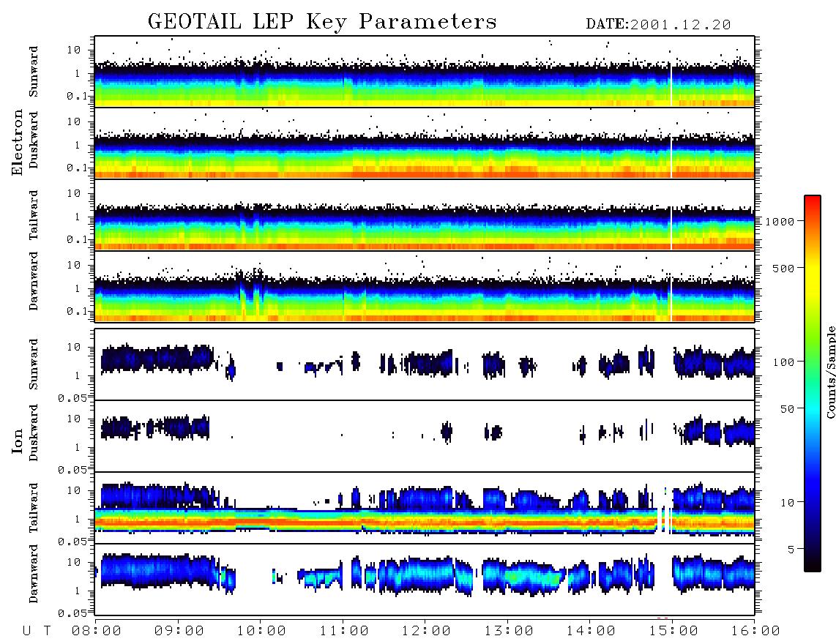Select the vertical "Counts/Sample" label

tap(830, 372)
